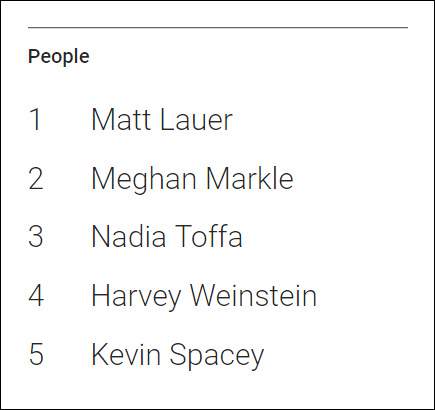Screen dimensions: 435x410
Task: Click the word Meghan
Action: click(144, 180)
